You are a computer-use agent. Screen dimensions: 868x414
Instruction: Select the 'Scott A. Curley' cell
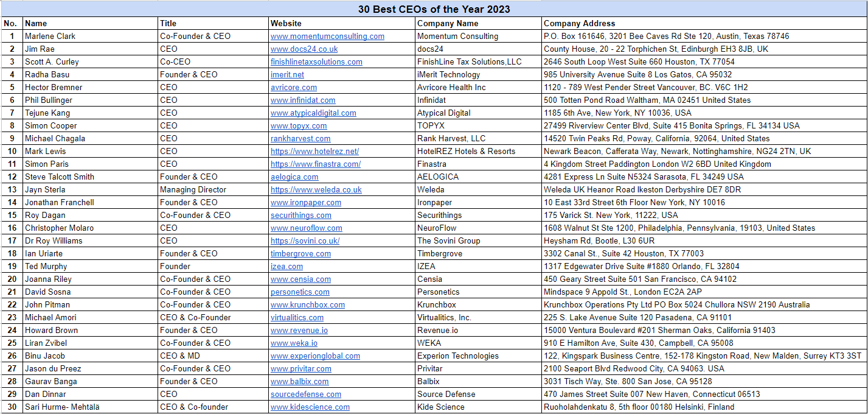(90, 61)
